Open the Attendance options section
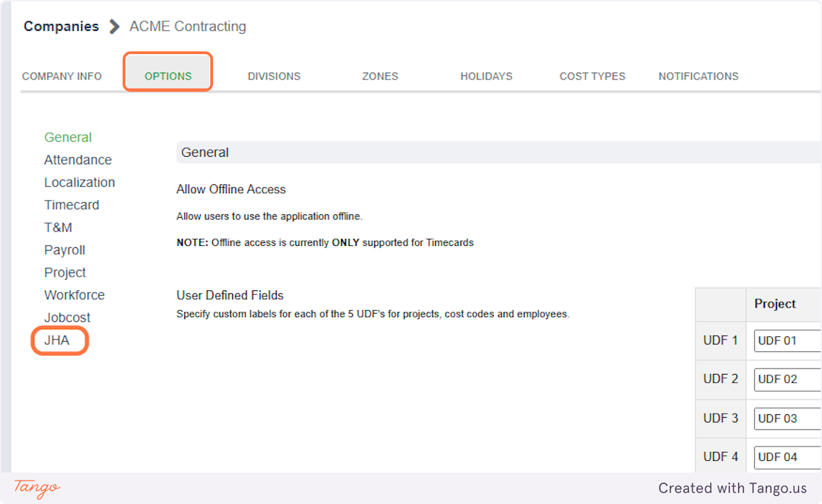The image size is (822, 504). tap(78, 160)
